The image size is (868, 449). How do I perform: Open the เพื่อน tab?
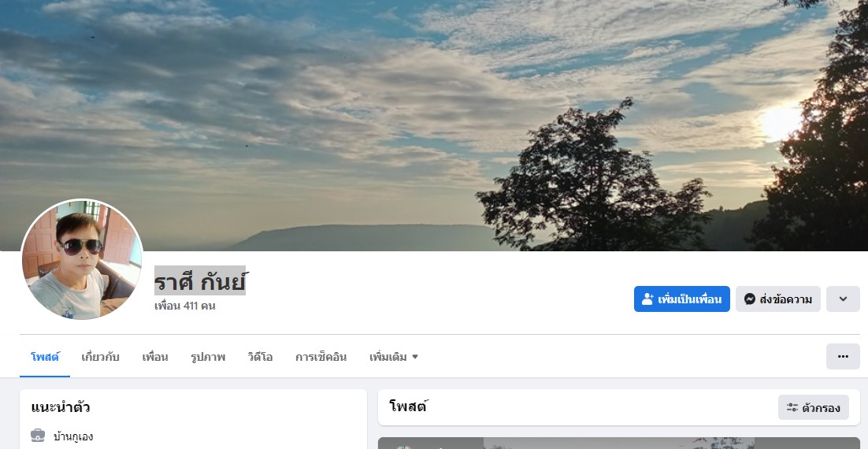coord(155,357)
